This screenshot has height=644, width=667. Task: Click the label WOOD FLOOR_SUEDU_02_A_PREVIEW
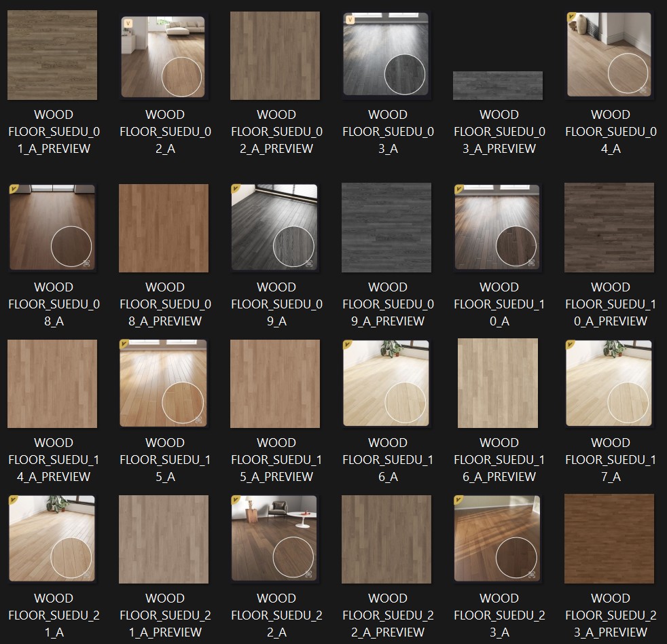pos(276,131)
